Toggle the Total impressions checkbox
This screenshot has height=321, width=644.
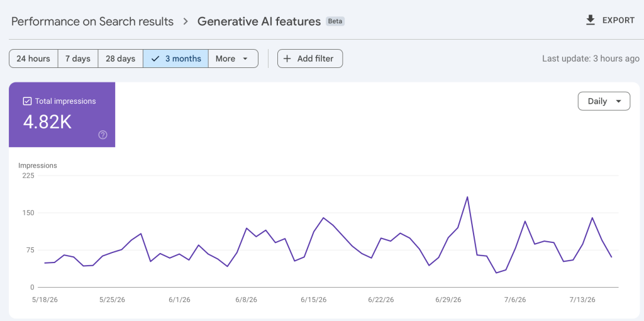(27, 101)
